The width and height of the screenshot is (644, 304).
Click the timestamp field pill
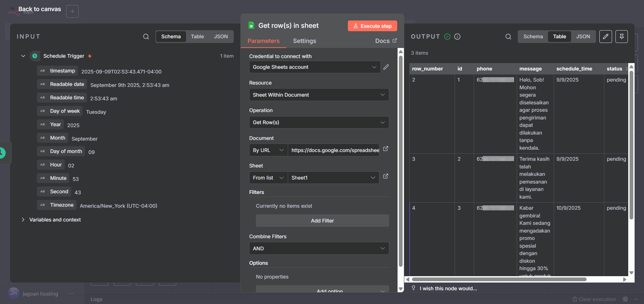coord(57,71)
